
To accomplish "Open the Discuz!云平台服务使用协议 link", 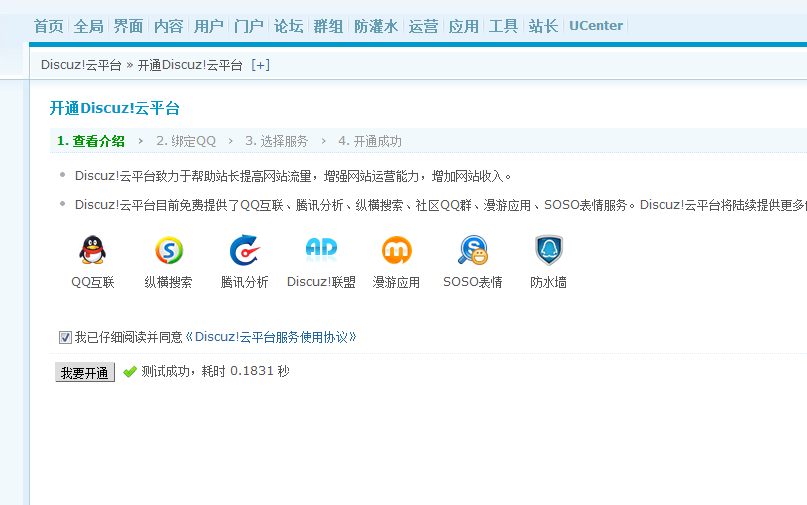I will click(270, 337).
